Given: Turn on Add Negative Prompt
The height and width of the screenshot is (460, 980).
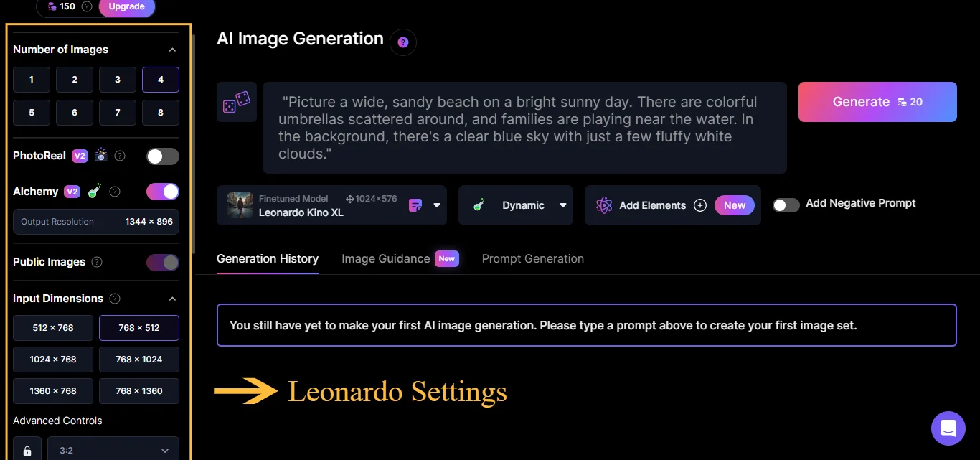Looking at the screenshot, I should pyautogui.click(x=786, y=205).
